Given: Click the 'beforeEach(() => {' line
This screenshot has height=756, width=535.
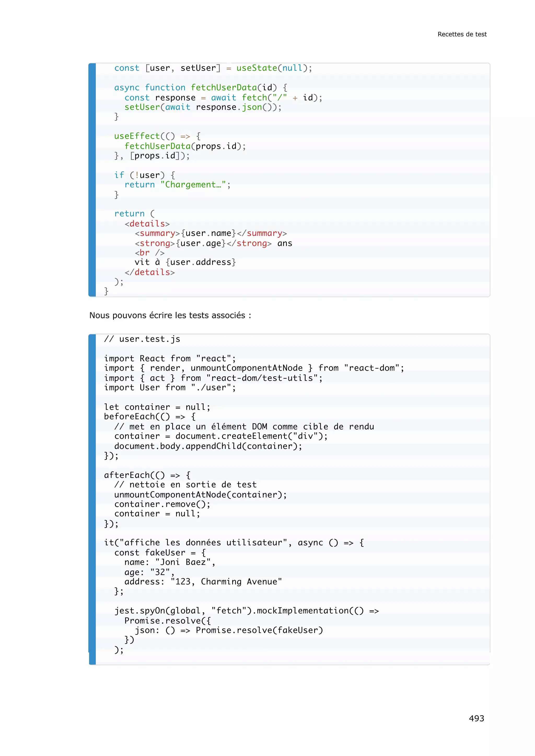Looking at the screenshot, I should click(150, 417).
